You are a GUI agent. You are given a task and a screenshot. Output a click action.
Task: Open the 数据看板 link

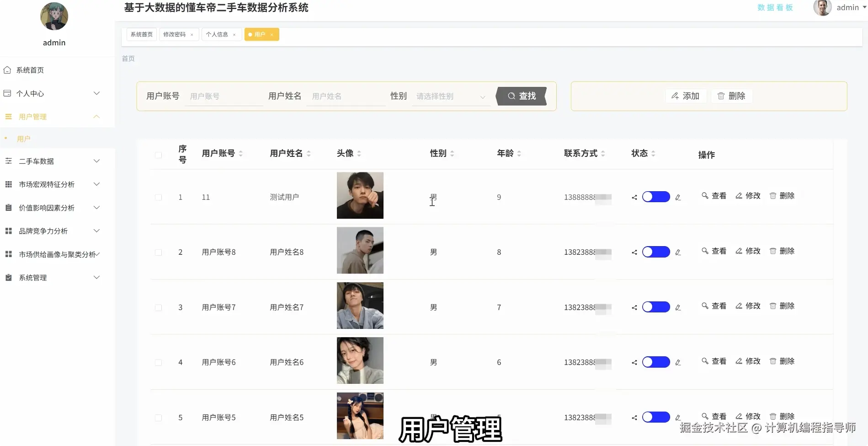[775, 8]
